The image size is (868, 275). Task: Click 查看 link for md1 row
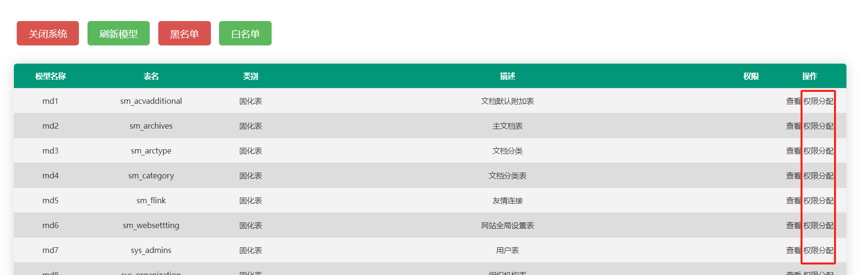(793, 101)
